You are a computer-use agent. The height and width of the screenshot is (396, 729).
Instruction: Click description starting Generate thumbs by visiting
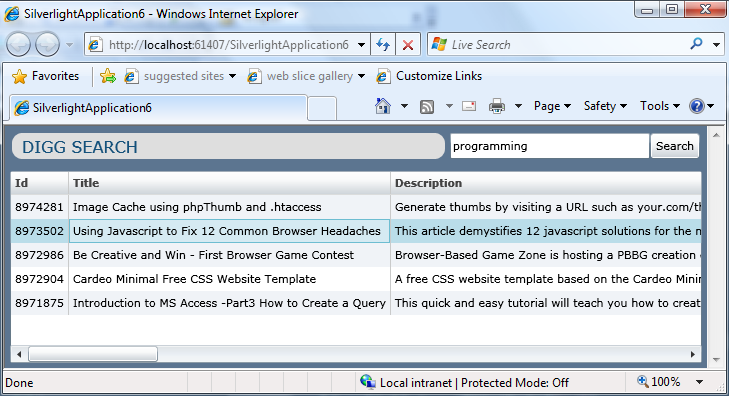pos(546,207)
